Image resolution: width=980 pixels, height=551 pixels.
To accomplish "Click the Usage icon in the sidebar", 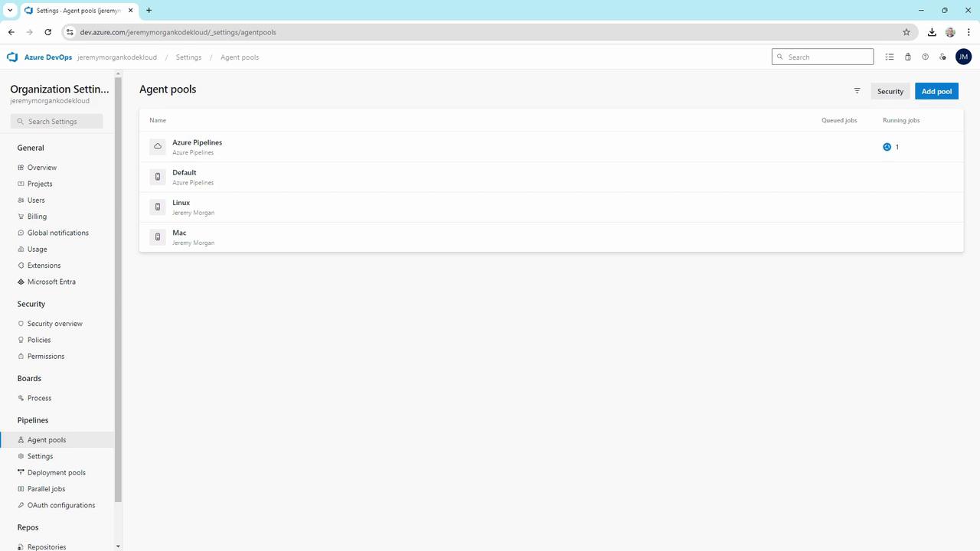I will click(x=21, y=249).
